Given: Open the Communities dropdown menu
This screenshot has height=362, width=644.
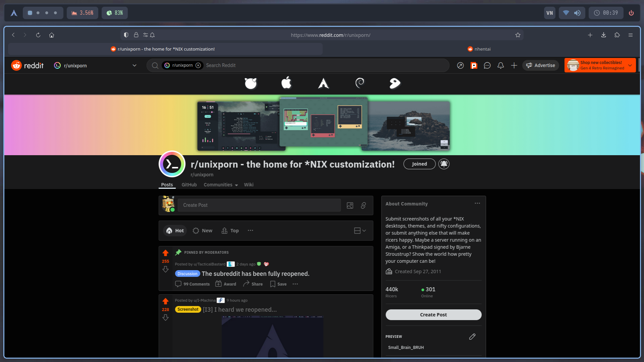Looking at the screenshot, I should (221, 185).
